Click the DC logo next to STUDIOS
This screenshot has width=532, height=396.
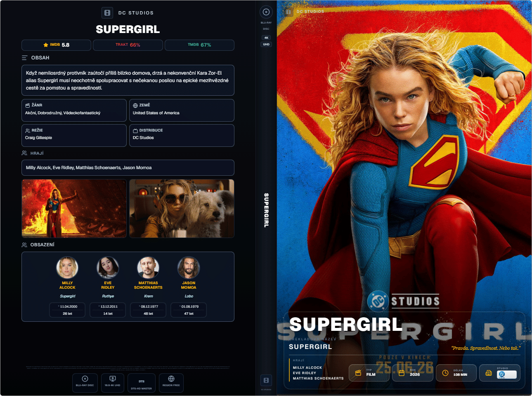click(378, 302)
